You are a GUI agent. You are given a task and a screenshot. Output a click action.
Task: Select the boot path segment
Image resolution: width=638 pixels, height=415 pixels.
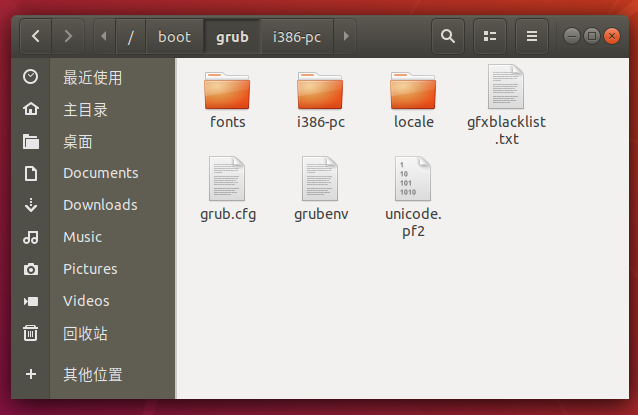pyautogui.click(x=174, y=36)
